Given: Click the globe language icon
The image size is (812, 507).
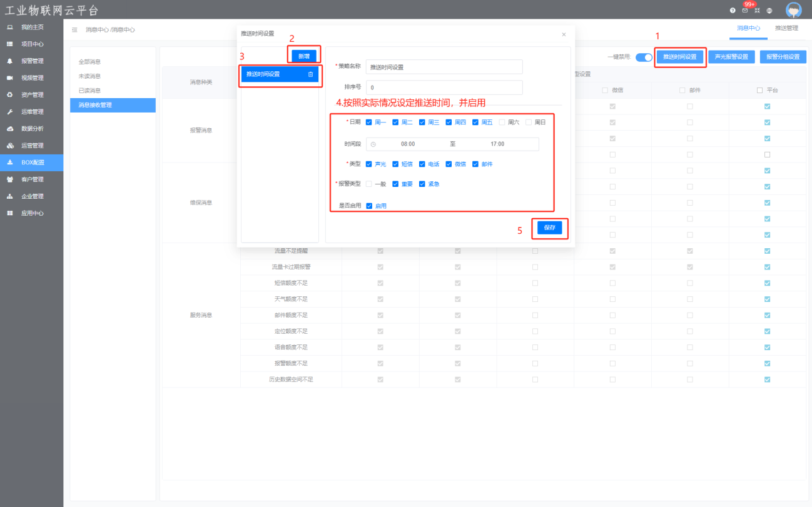Looking at the screenshot, I should point(769,11).
